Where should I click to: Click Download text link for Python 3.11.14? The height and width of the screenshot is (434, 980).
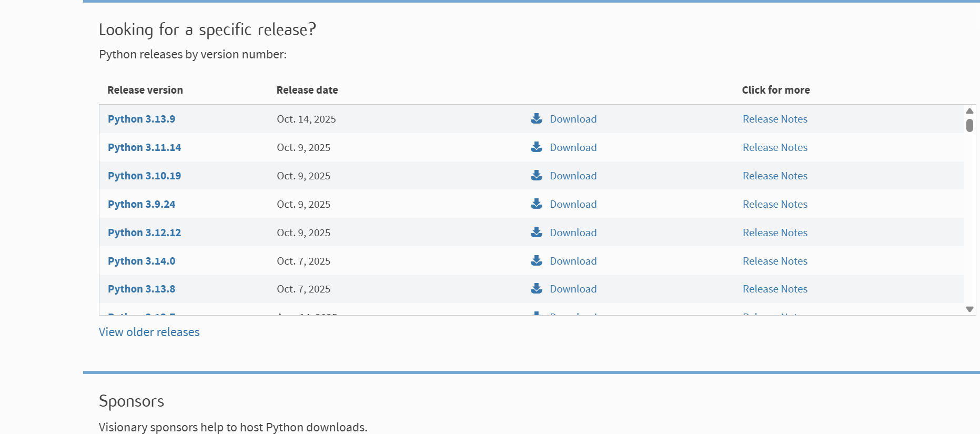[x=573, y=147]
